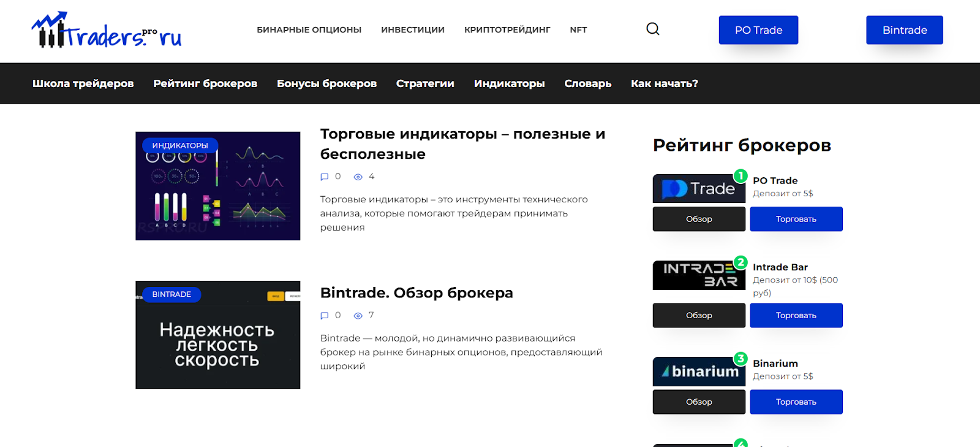The width and height of the screenshot is (980, 447).
Task: Go to Бонусы брокеров section
Action: pyautogui.click(x=326, y=83)
